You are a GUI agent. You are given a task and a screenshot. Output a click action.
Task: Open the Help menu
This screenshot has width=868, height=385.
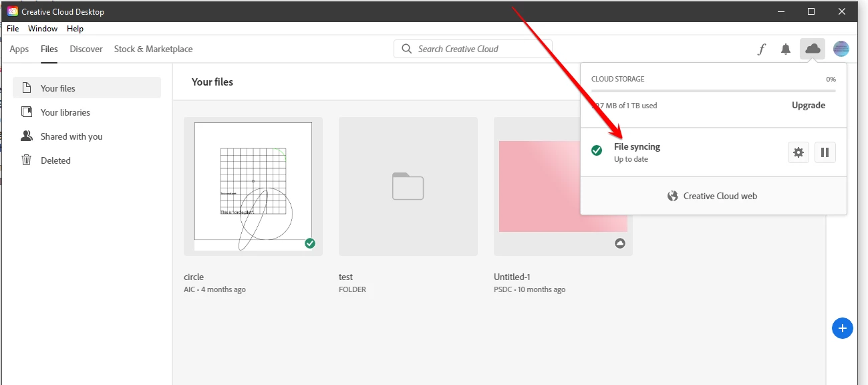click(x=75, y=29)
